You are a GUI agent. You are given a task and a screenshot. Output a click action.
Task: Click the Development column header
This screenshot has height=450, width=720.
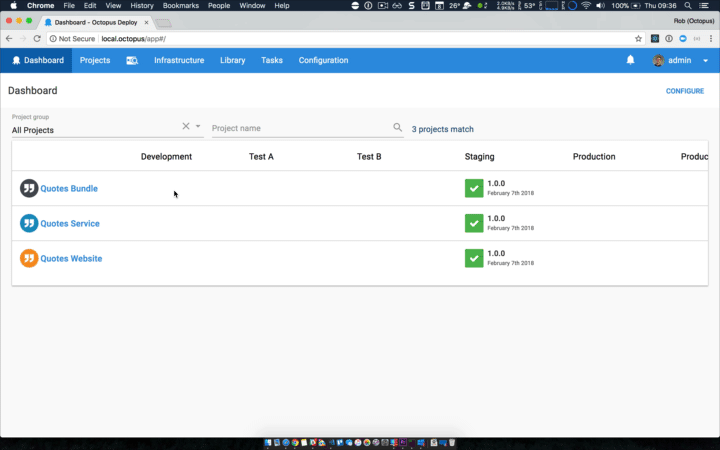(166, 157)
